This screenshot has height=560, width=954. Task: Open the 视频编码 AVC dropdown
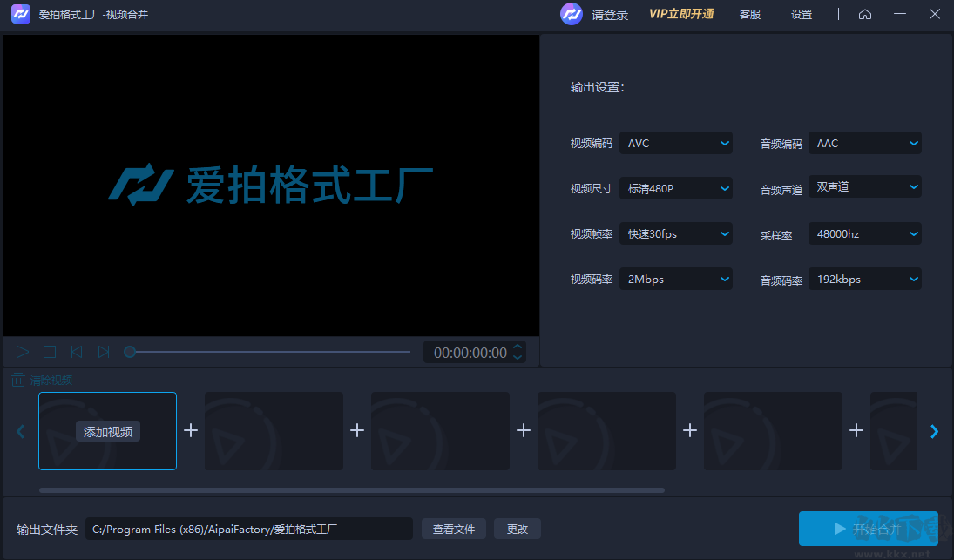tap(676, 142)
